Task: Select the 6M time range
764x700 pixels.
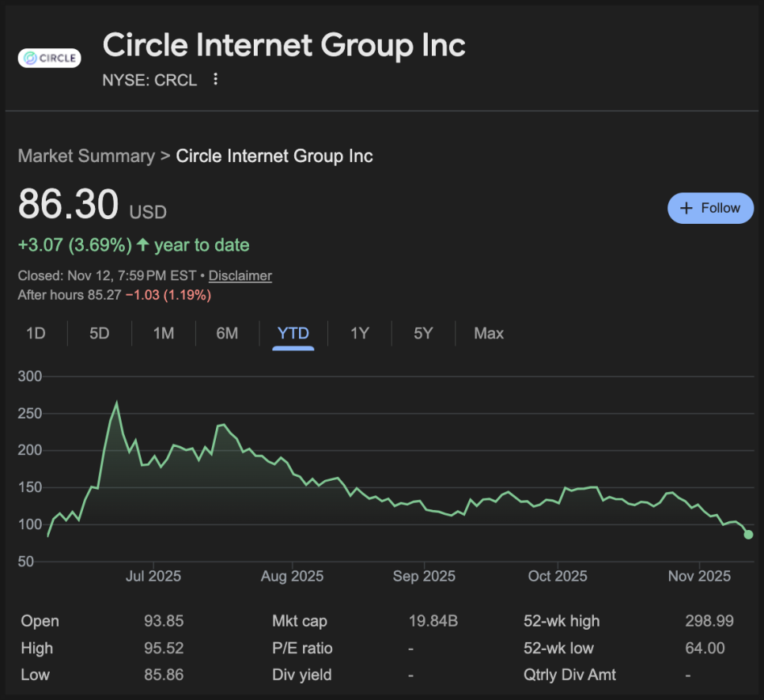Action: point(227,333)
